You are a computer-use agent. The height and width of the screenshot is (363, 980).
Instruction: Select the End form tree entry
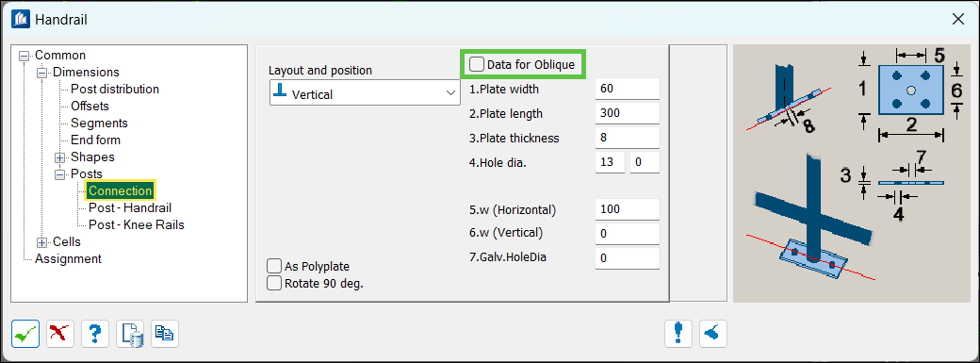pyautogui.click(x=95, y=140)
